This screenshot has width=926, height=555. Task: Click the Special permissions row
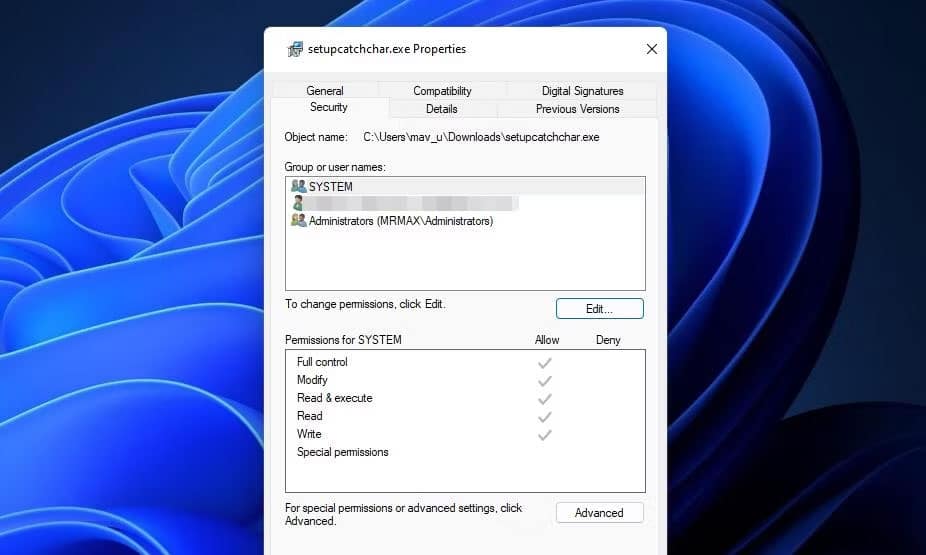465,452
